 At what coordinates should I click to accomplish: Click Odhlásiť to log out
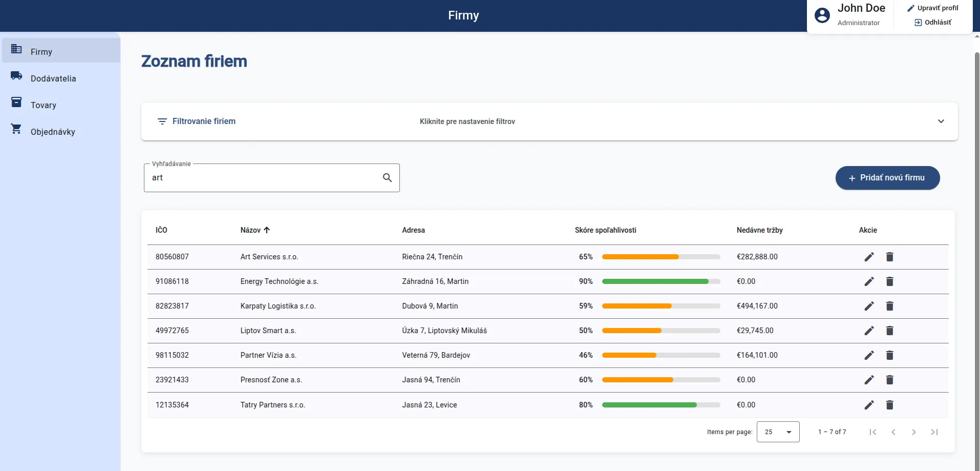933,23
